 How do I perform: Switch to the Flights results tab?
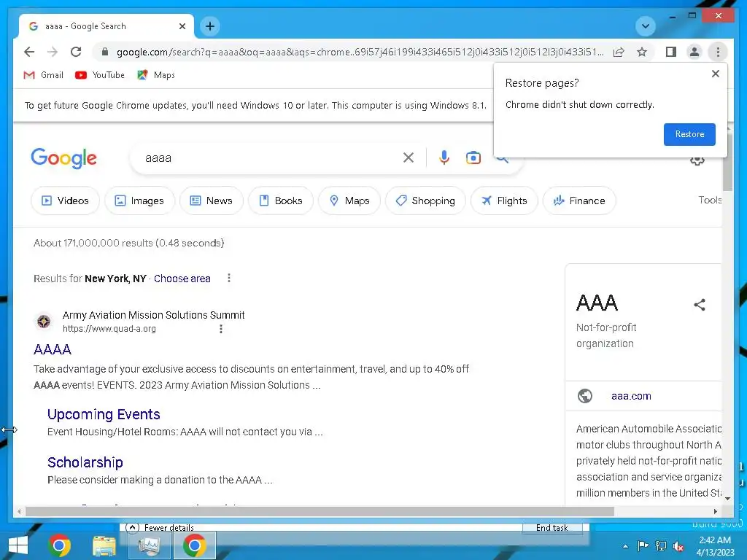click(x=504, y=201)
